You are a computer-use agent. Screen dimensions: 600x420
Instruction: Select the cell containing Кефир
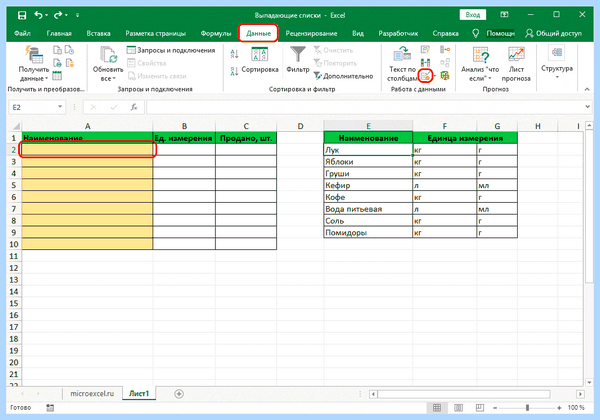pyautogui.click(x=368, y=185)
